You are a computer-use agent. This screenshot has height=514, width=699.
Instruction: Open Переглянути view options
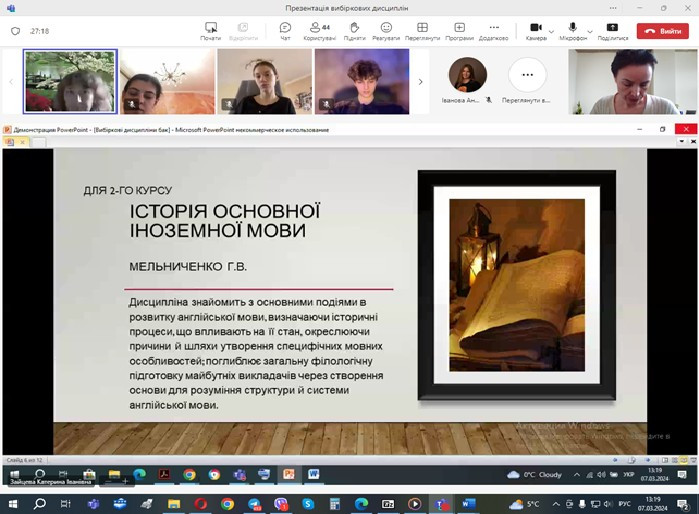coord(422,30)
